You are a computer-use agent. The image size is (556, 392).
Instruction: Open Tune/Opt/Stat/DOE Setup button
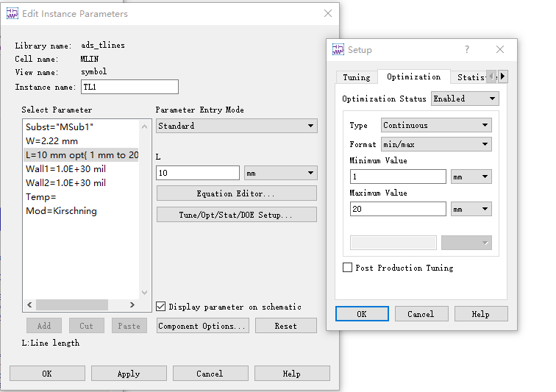(x=236, y=215)
